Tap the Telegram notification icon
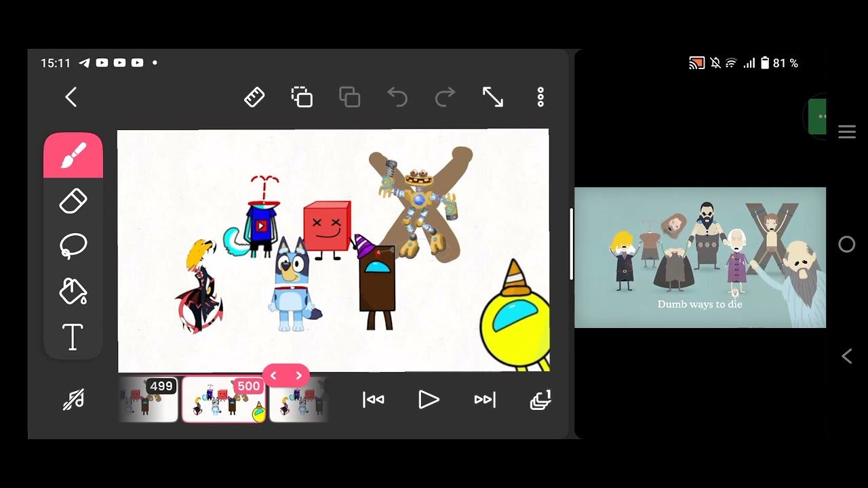This screenshot has width=868, height=488. (84, 62)
